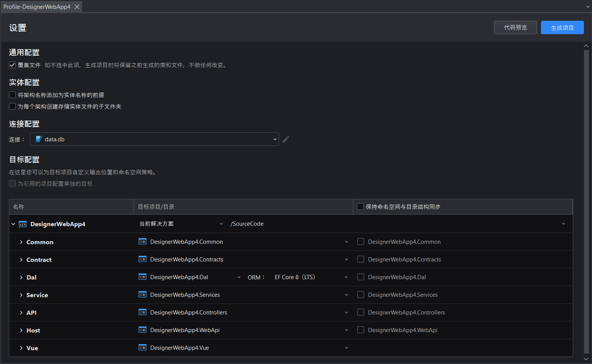This screenshot has width=592, height=364.
Task: Collapse the DesignerWebApp4 root node
Action: pos(13,224)
